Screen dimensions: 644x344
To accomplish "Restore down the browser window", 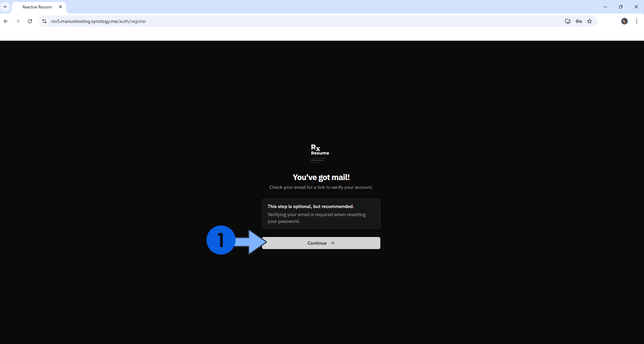I will tap(621, 7).
